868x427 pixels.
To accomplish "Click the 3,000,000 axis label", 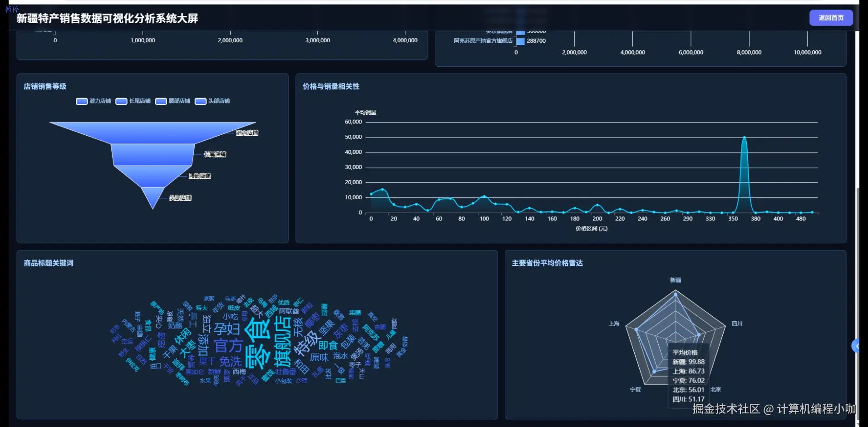I will click(x=318, y=40).
